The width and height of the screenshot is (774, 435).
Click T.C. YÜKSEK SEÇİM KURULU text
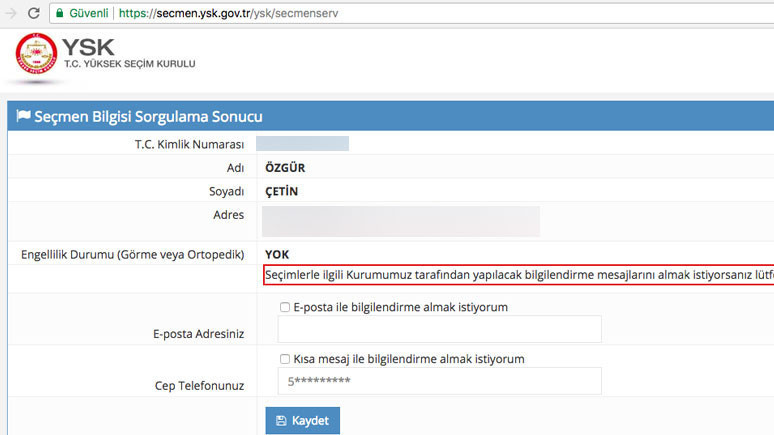[x=130, y=64]
